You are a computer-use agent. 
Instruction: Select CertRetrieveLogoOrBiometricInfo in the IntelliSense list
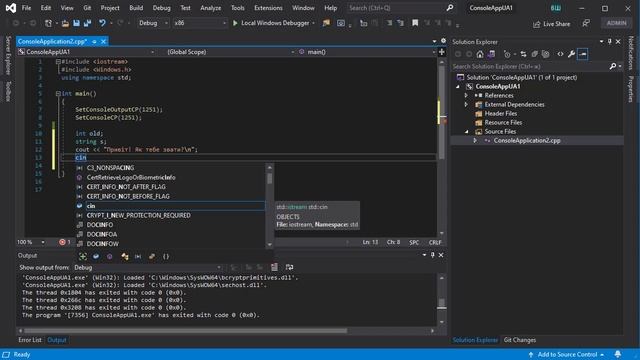171,177
